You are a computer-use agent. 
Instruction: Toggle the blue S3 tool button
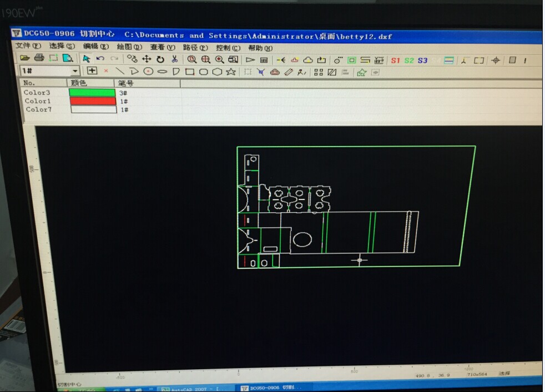tap(423, 61)
